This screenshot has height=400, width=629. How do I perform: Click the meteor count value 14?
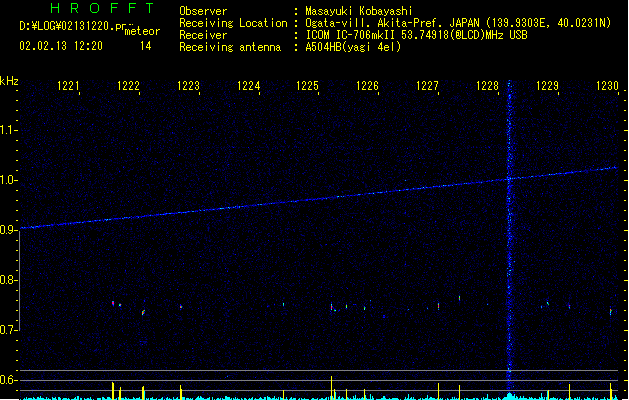tap(146, 46)
